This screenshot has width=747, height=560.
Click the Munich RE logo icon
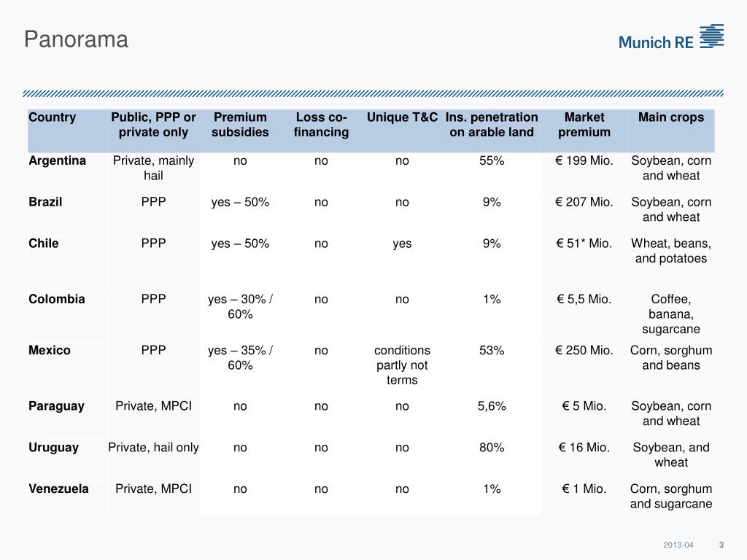coord(711,36)
